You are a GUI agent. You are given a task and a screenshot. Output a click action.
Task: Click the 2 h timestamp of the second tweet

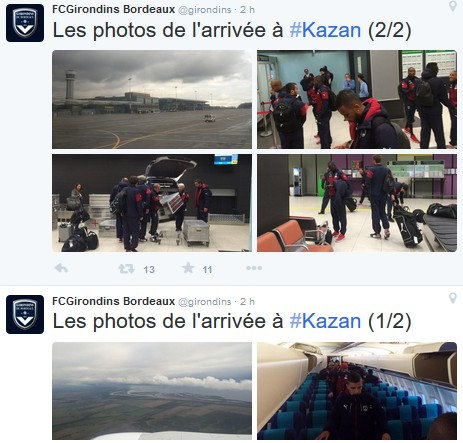coord(247,302)
